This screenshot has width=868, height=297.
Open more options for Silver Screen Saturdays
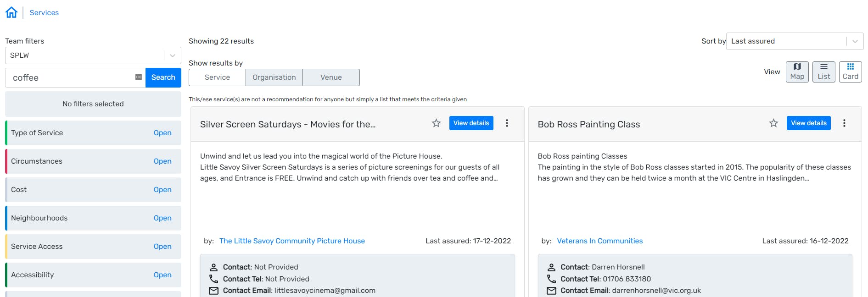[507, 123]
